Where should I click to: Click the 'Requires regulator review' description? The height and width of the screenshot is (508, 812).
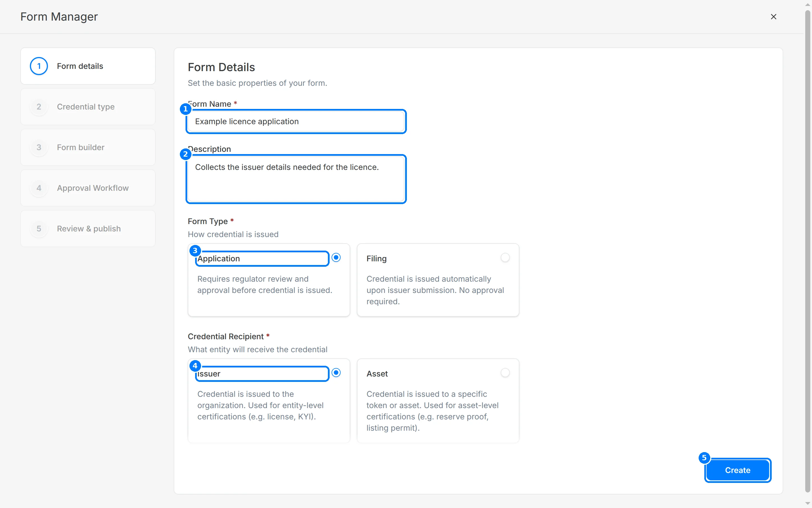click(x=264, y=284)
